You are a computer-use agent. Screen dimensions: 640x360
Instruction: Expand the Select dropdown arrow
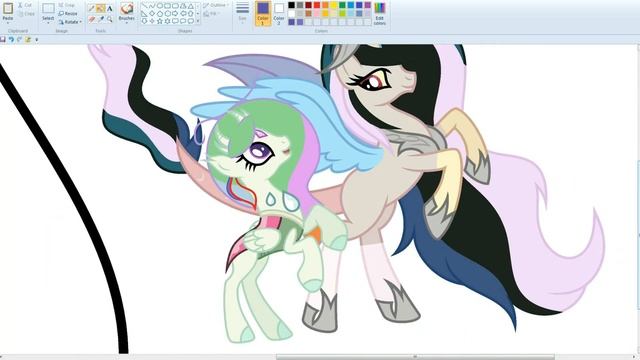(x=48, y=22)
